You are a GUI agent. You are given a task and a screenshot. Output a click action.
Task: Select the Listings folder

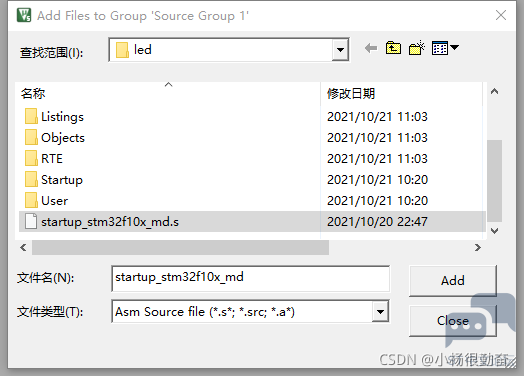[62, 117]
